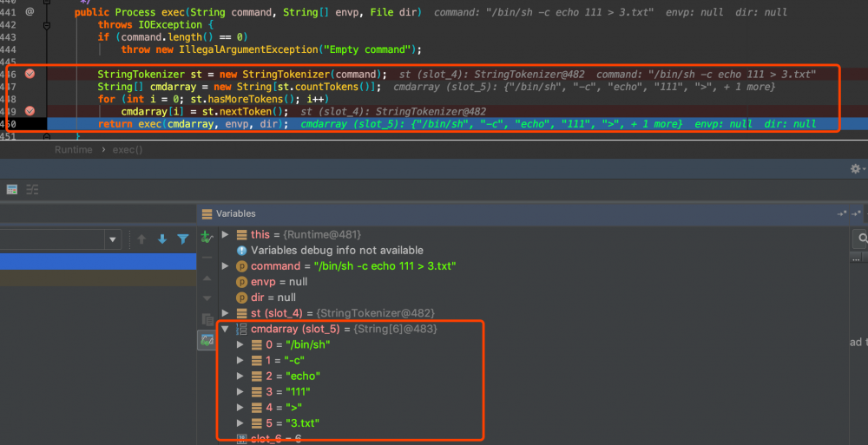Click the exec() breadcrumb
The image size is (868, 445).
pos(128,149)
